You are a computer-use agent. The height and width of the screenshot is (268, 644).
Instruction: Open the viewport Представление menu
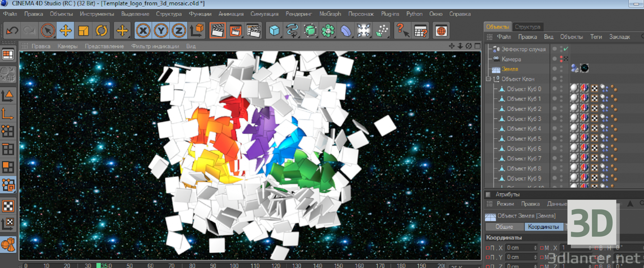[x=104, y=46]
